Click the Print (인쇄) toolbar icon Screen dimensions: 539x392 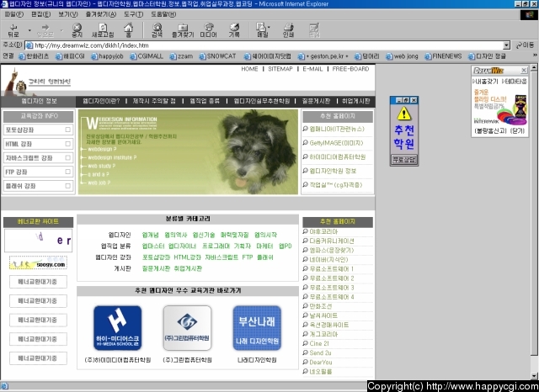[x=288, y=30]
